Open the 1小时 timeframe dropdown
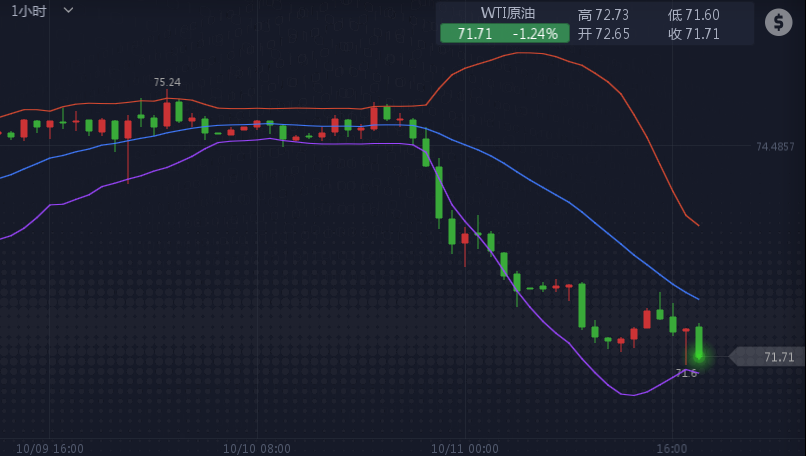806x456 pixels. [28, 11]
